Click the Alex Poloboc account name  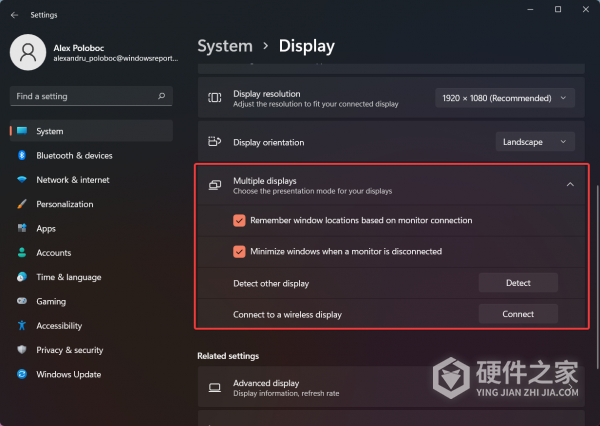coord(79,48)
